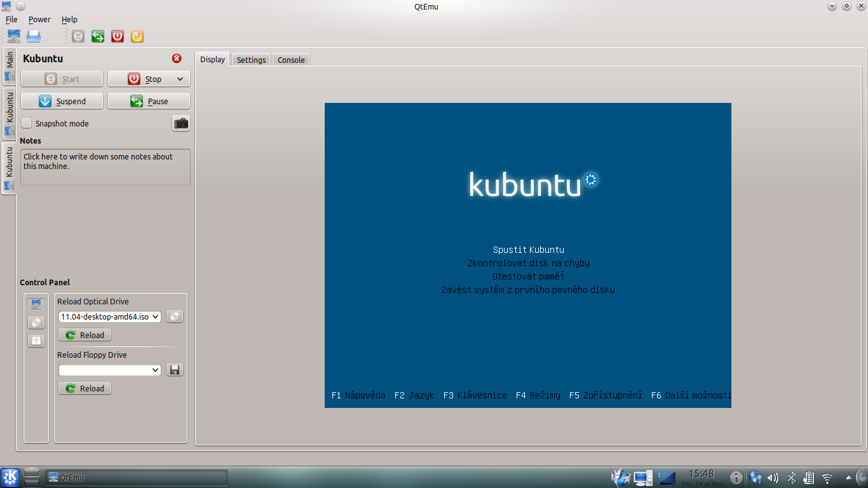Open the virtual desktop pager widget
The height and width of the screenshot is (488, 868).
click(667, 477)
